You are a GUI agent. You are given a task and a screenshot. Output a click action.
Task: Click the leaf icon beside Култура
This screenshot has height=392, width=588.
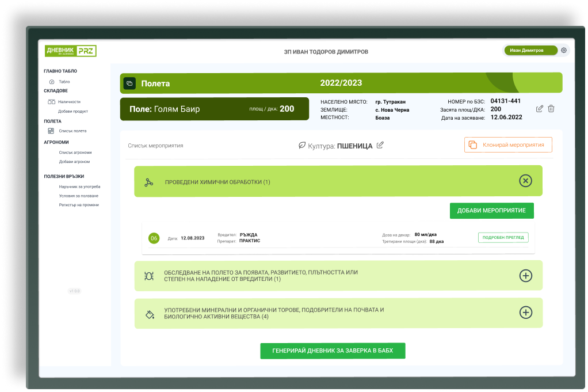[x=302, y=145]
